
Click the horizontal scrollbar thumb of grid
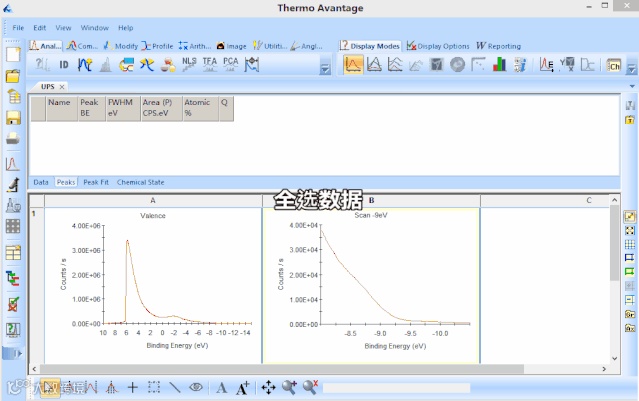[x=281, y=369]
